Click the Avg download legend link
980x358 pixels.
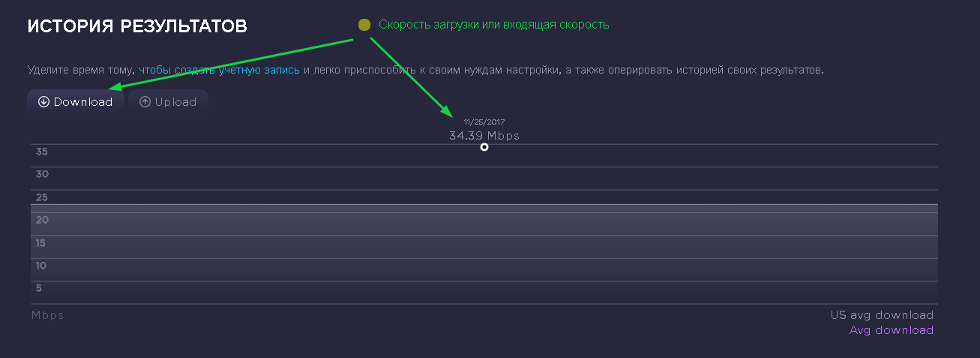coord(891,330)
